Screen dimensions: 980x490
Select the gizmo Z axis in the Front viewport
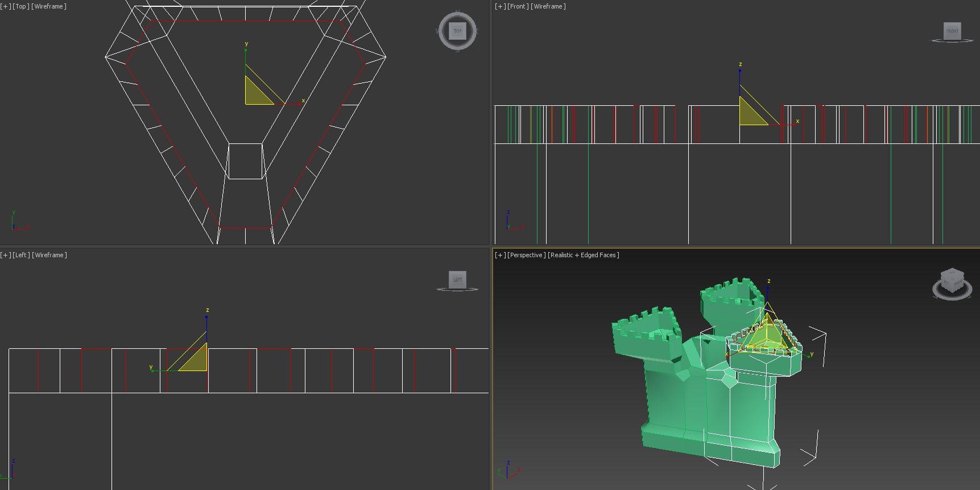[740, 77]
